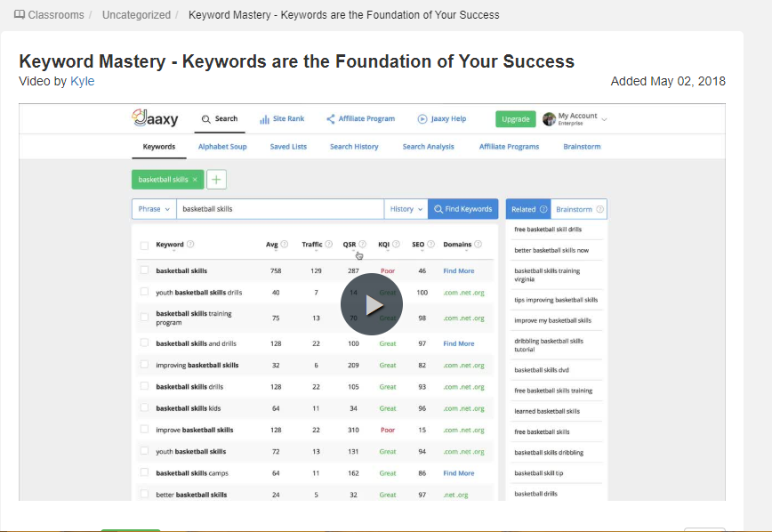Click Find More for 'basketball skills and drills'

pos(459,343)
